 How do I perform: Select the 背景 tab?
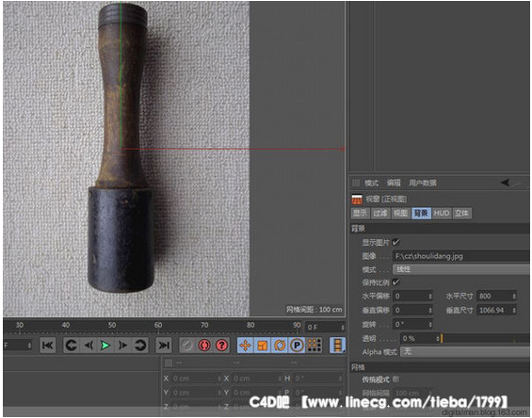(x=421, y=213)
